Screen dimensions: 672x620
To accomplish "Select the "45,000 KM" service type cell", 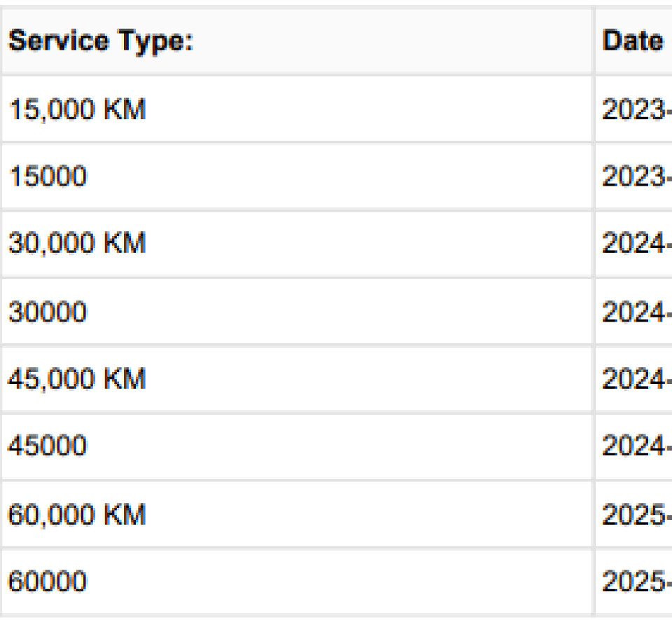I will coord(77,380).
